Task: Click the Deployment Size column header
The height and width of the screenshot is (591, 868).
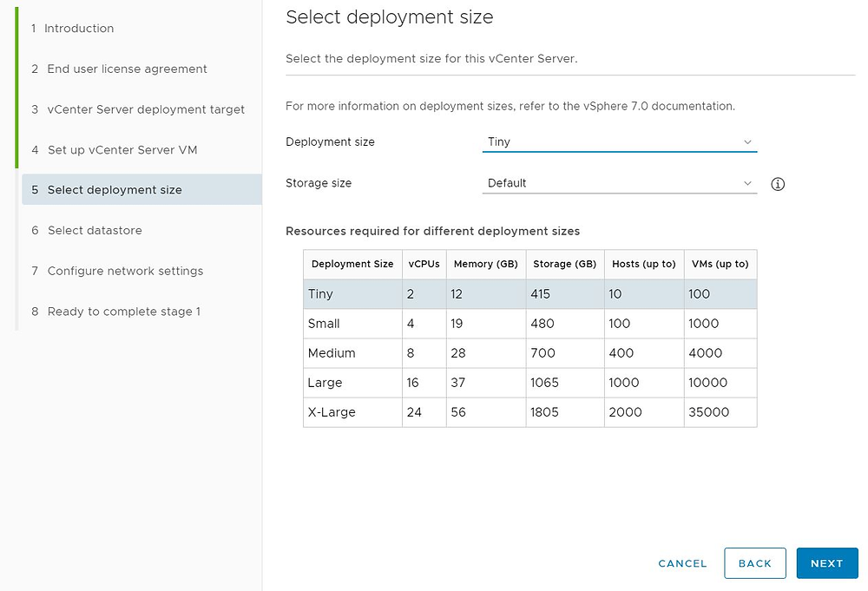Action: (x=352, y=264)
